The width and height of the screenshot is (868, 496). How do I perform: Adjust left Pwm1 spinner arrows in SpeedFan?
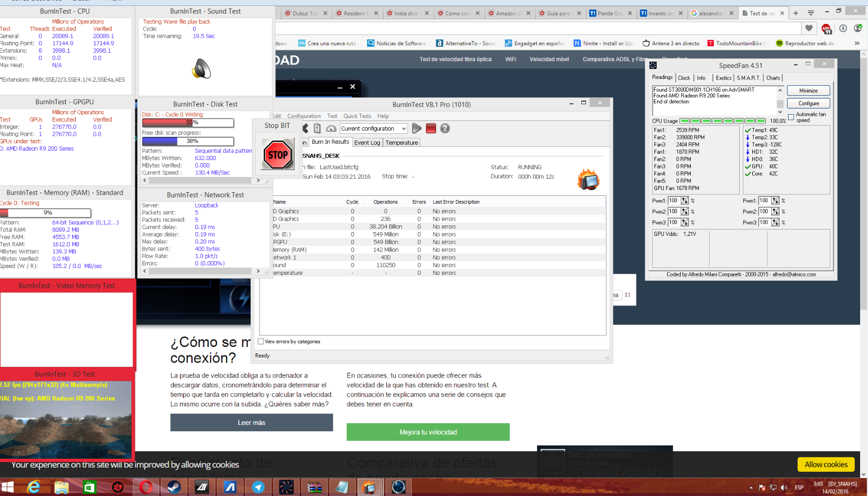coord(684,201)
